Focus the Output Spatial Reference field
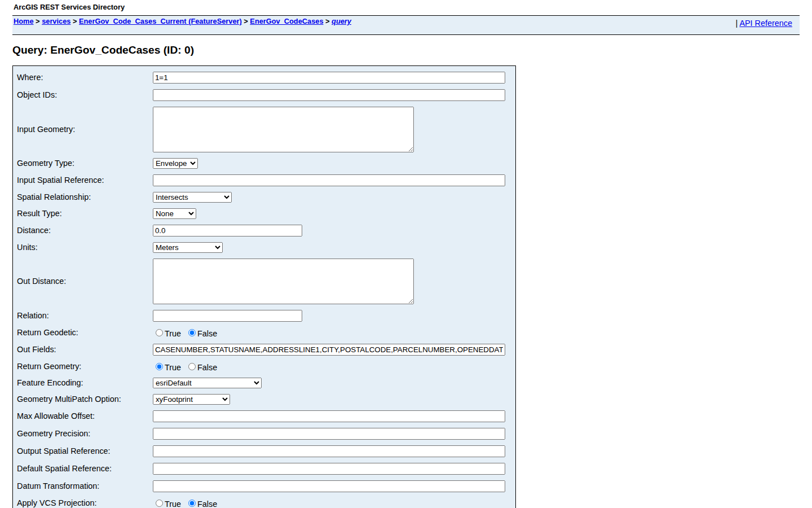 click(x=329, y=451)
